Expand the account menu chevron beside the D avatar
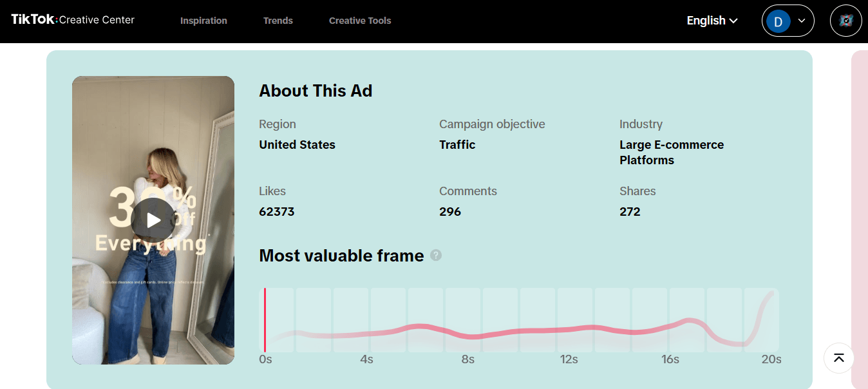This screenshot has height=389, width=868. pyautogui.click(x=802, y=21)
